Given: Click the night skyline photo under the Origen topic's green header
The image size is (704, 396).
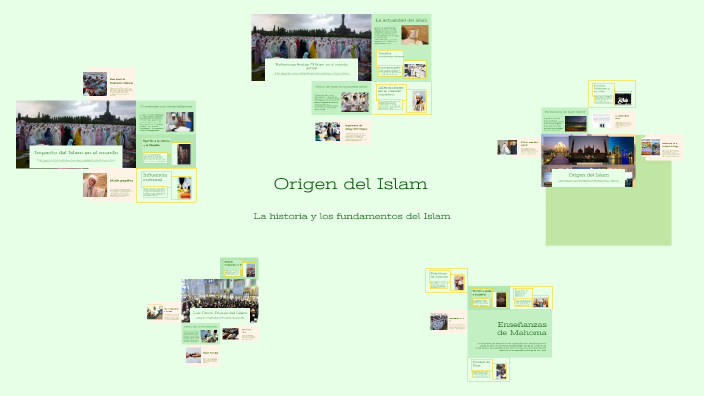Looking at the screenshot, I should [576, 123].
